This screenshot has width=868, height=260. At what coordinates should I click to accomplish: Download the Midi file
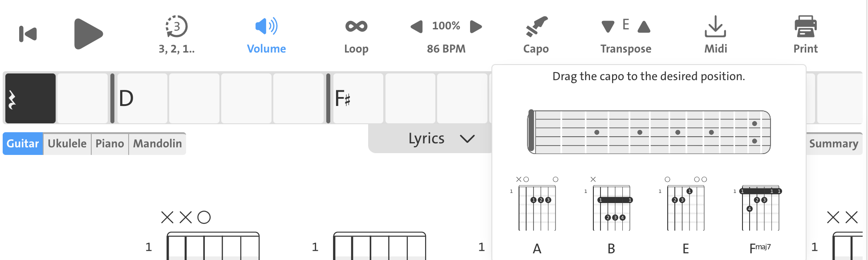[715, 27]
